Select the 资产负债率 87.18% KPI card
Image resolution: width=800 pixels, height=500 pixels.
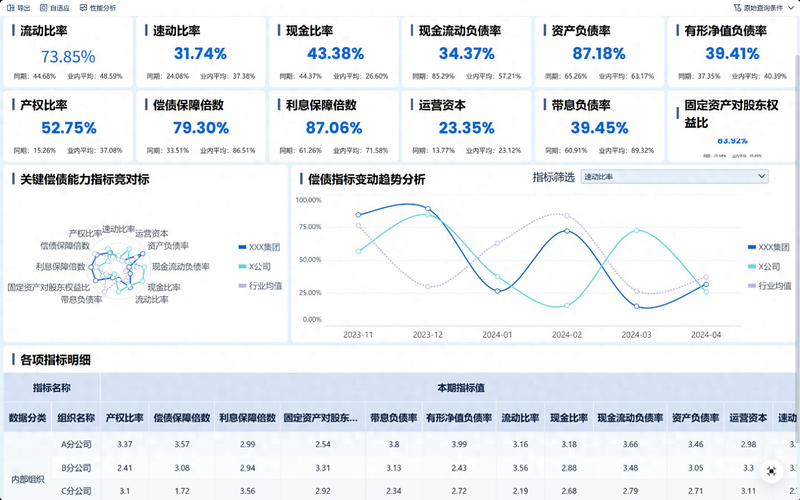(x=601, y=51)
